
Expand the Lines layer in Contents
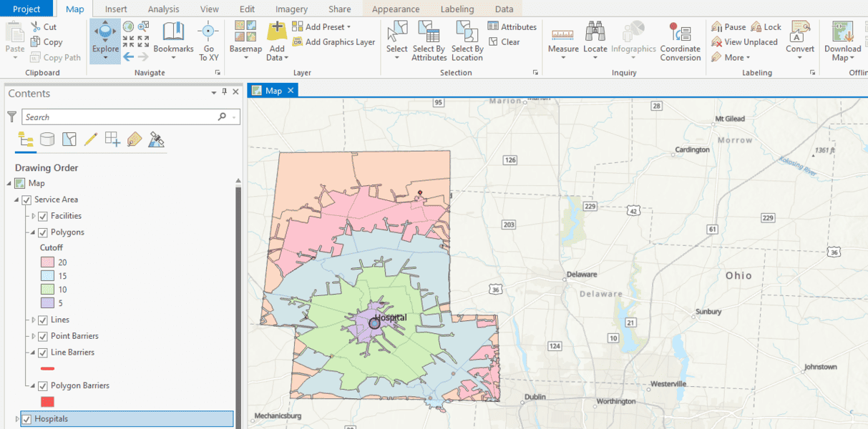pos(33,320)
